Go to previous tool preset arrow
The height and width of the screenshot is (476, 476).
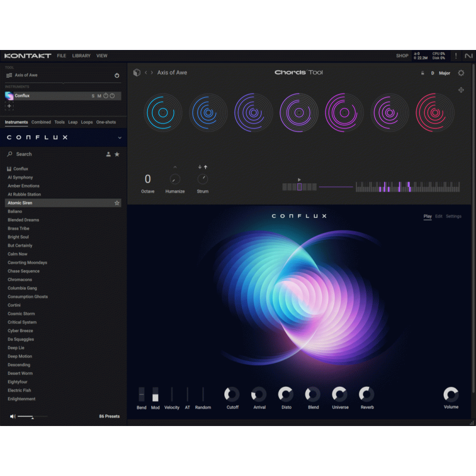click(x=146, y=73)
